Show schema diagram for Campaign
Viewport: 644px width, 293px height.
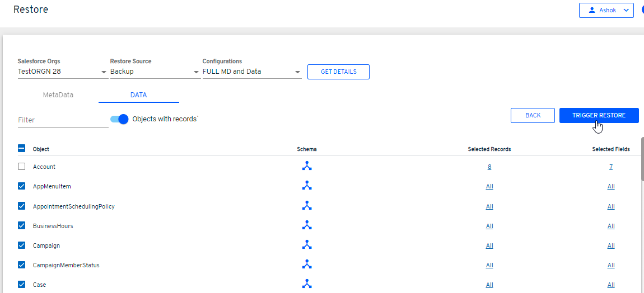tap(306, 245)
